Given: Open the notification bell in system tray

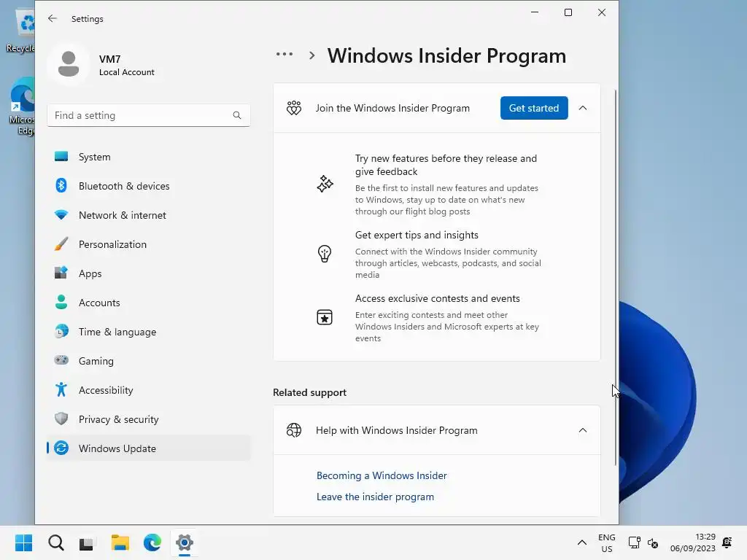Looking at the screenshot, I should point(727,542).
